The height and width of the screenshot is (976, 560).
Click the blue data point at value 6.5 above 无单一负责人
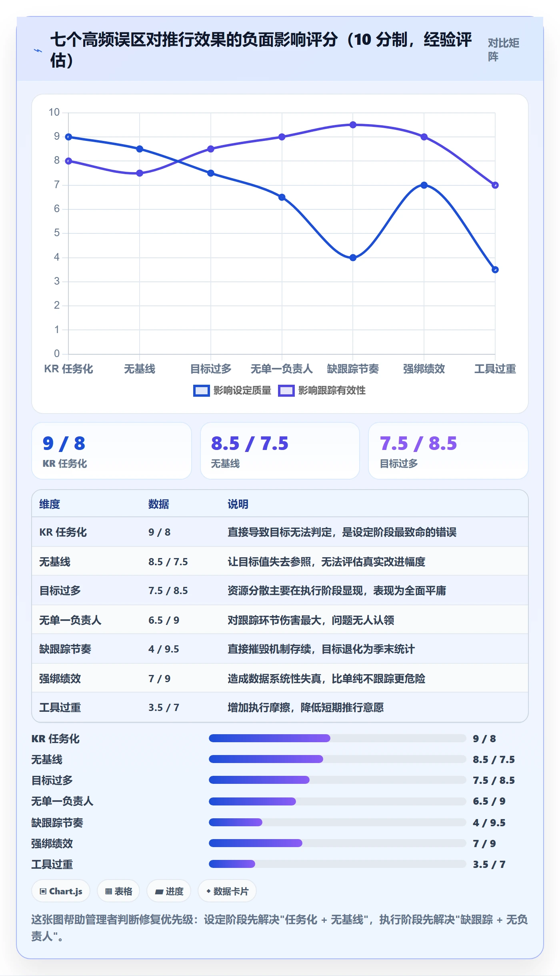pyautogui.click(x=282, y=197)
